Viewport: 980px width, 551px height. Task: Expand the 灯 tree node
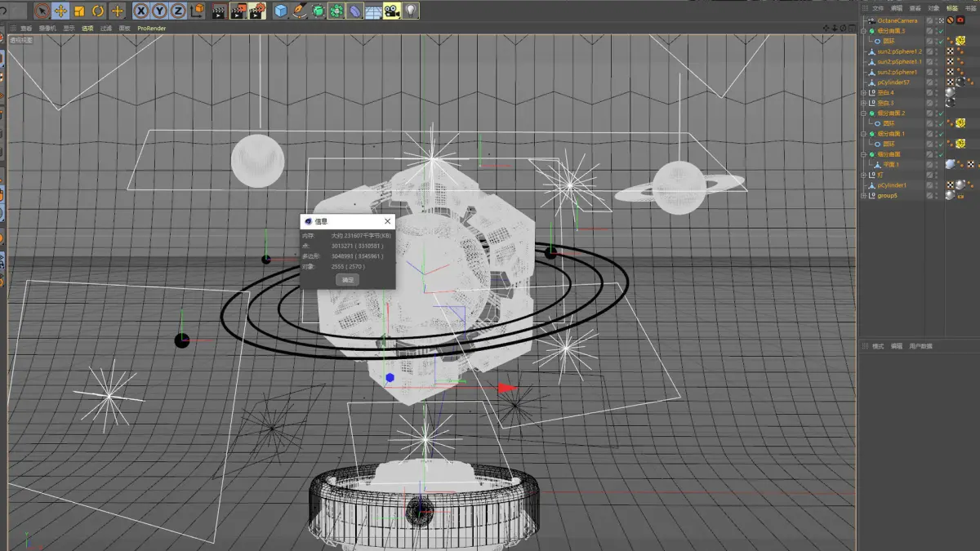tap(864, 175)
